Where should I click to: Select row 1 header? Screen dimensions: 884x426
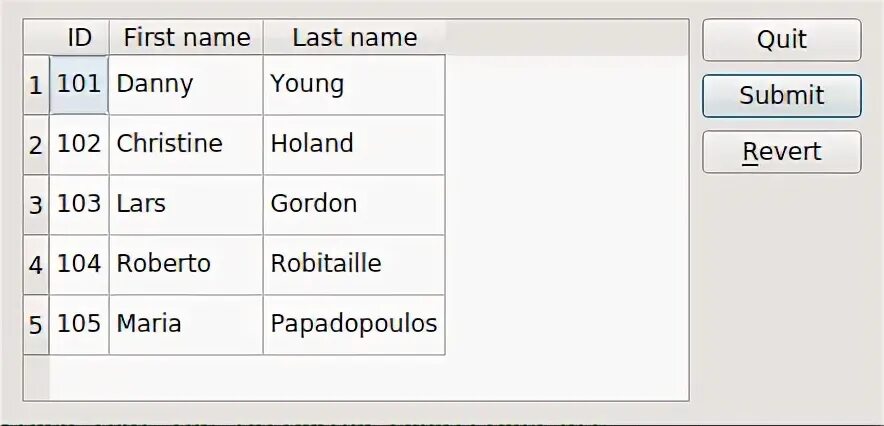click(x=36, y=85)
